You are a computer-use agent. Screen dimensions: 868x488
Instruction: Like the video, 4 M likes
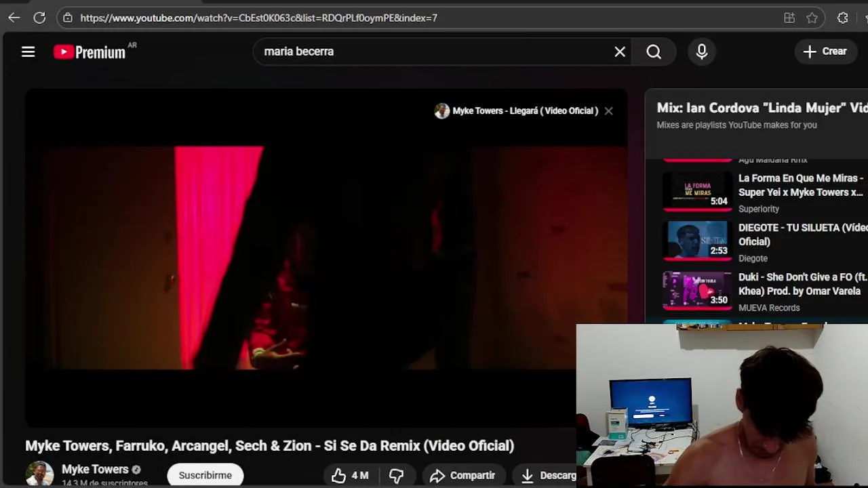coord(350,476)
